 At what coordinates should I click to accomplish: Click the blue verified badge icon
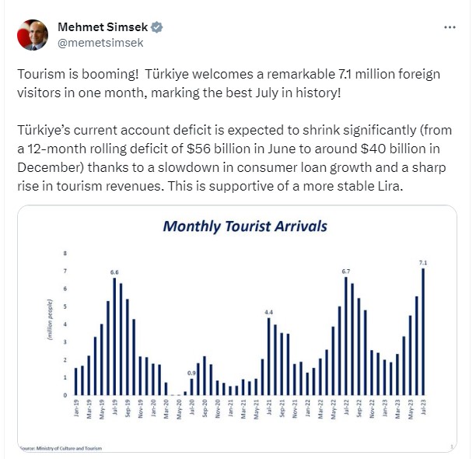156,27
